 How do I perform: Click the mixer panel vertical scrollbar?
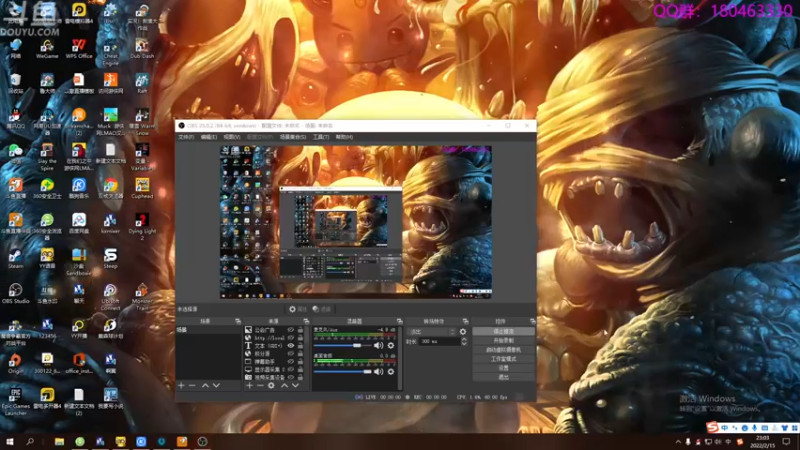399,358
